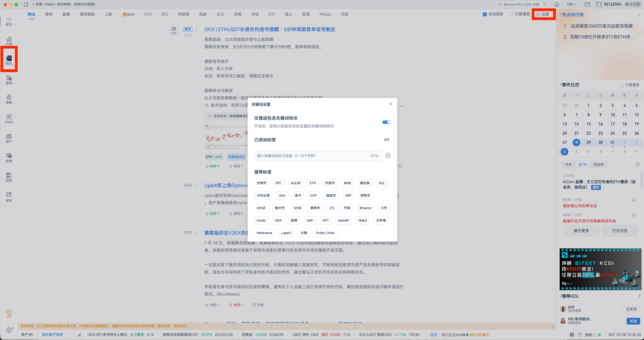Set reminder bell for 鲍威尔召开货币政策新闻发布会
The image size is (644, 340).
pos(634,215)
